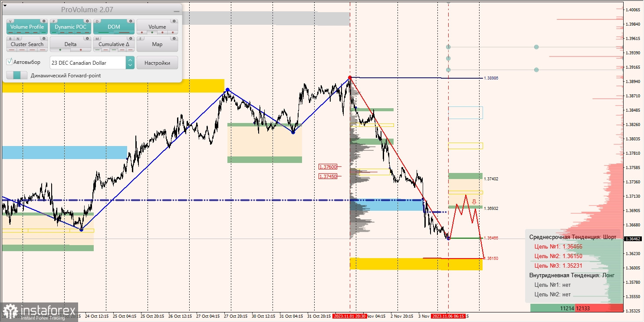Click the F hotkey tag on Map
644x322 pixels.
[141, 38]
